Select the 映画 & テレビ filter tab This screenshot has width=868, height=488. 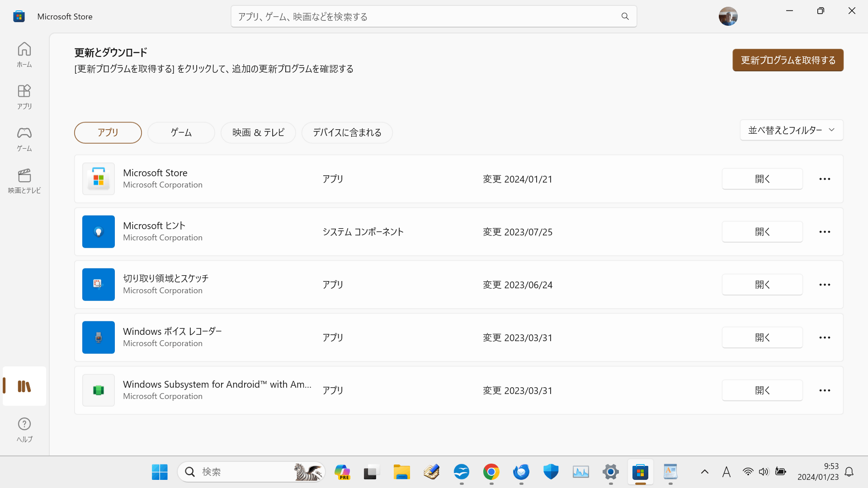pos(258,133)
